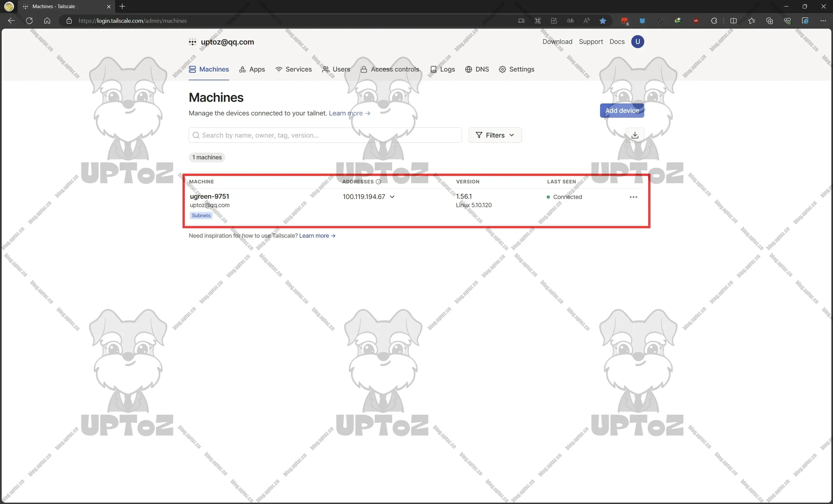The image size is (833, 504).
Task: Open the browser settings ellipsis menu
Action: pyautogui.click(x=823, y=20)
